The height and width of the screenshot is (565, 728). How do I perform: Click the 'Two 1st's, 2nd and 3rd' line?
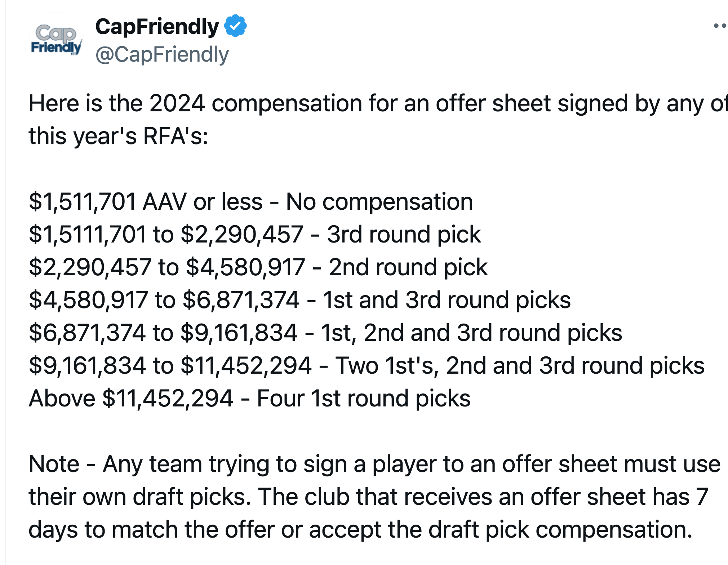tap(367, 366)
